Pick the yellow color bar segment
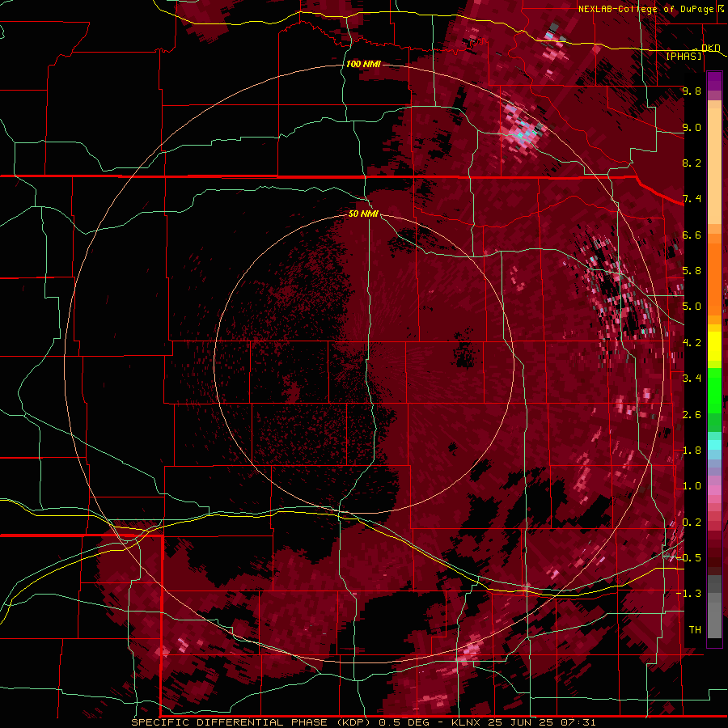Viewport: 728px width, 728px height. coord(714,346)
